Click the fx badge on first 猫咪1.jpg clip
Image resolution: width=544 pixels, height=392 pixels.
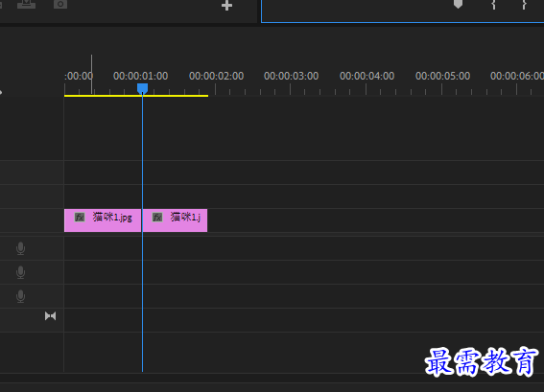pos(80,218)
